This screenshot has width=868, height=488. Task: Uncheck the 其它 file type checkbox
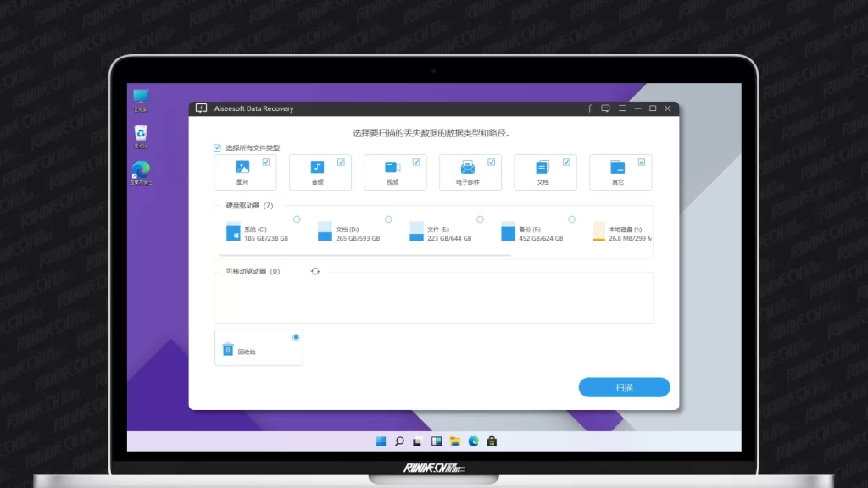641,162
